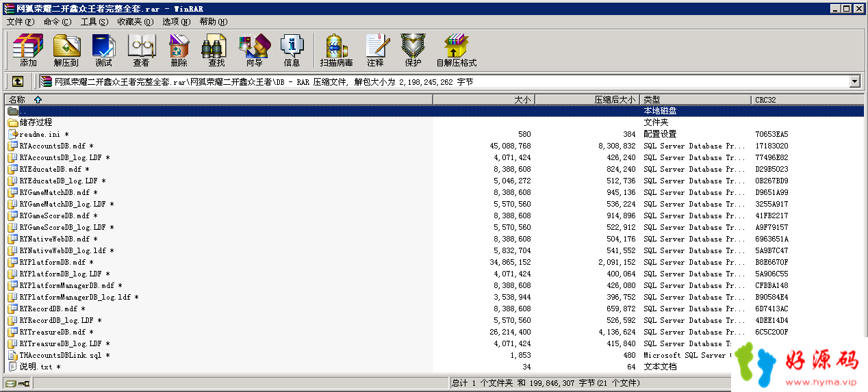Sort by Packed Size (压缩后大小) column header
Screen dimensions: 868x392
click(x=587, y=100)
